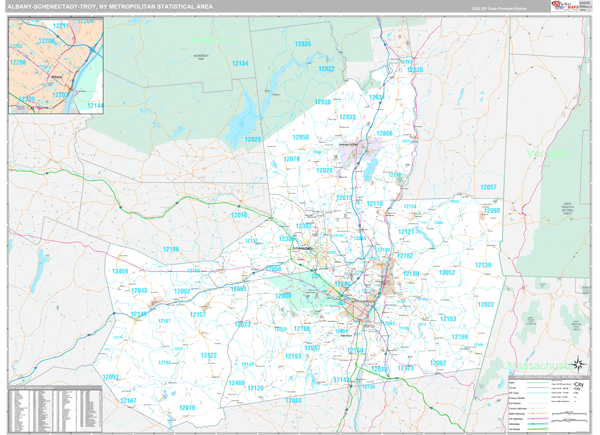The height and width of the screenshot is (435, 600).
Task: Select ZIP code 12144 in inset
Action: (x=95, y=106)
